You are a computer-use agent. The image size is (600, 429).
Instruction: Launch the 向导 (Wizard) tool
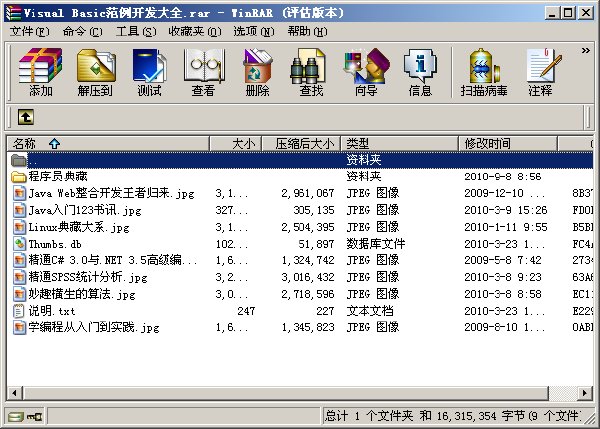(x=366, y=72)
